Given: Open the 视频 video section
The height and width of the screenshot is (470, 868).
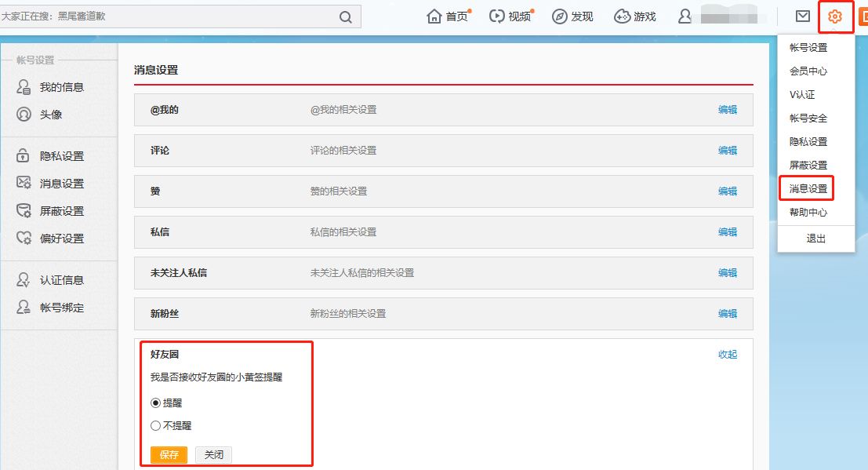Looking at the screenshot, I should (x=497, y=16).
